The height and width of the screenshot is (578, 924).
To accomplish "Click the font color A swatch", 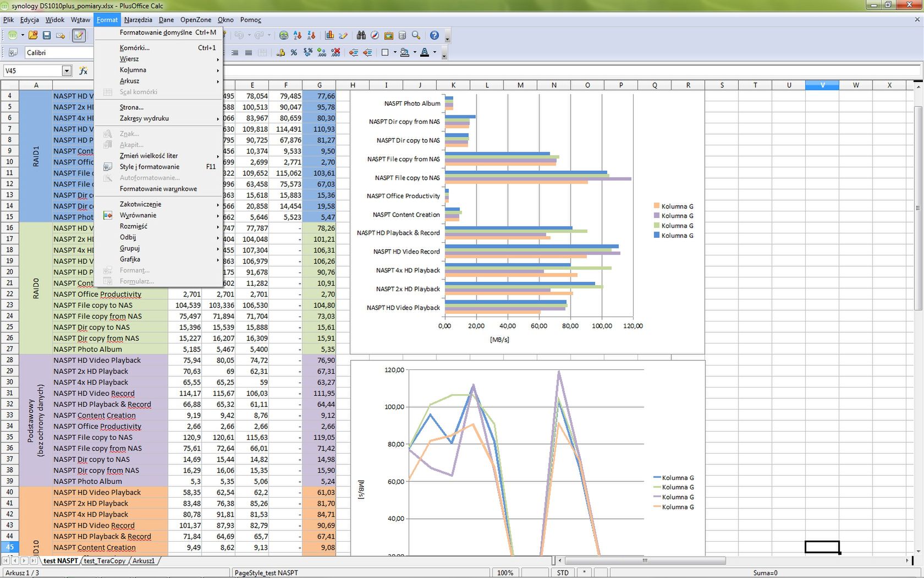I will coord(425,52).
